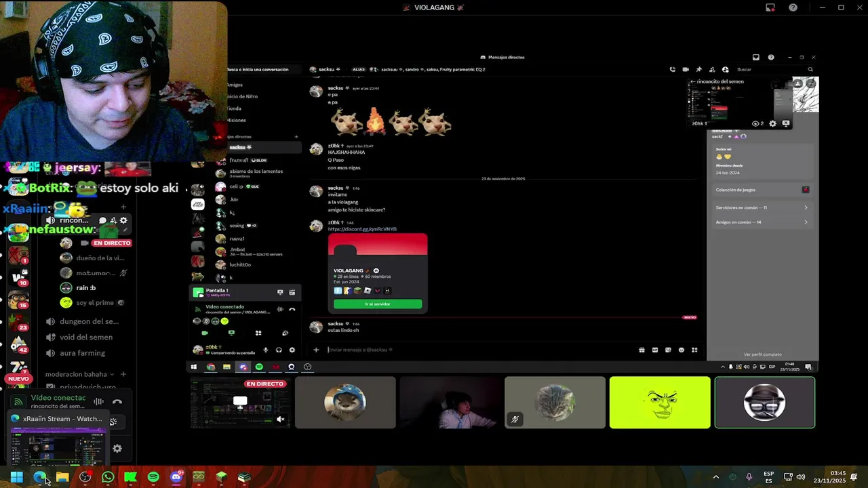Click rain :b in voice channel

pos(86,288)
